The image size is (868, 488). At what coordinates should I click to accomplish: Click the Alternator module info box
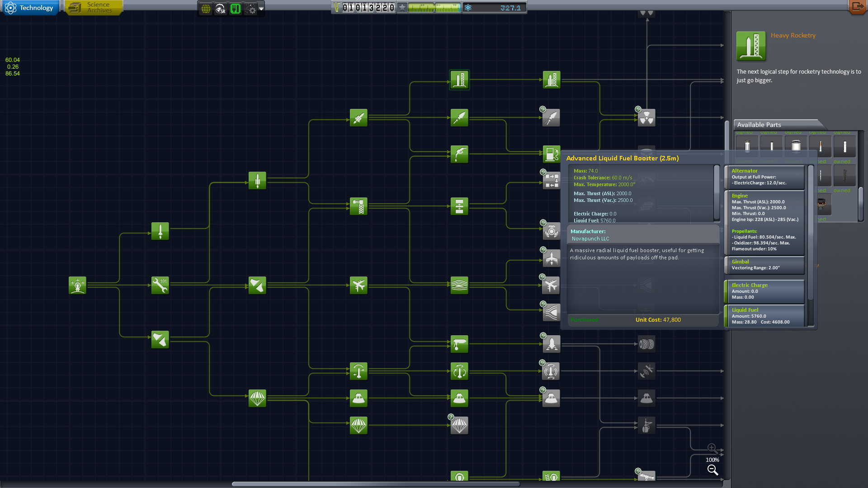(765, 177)
